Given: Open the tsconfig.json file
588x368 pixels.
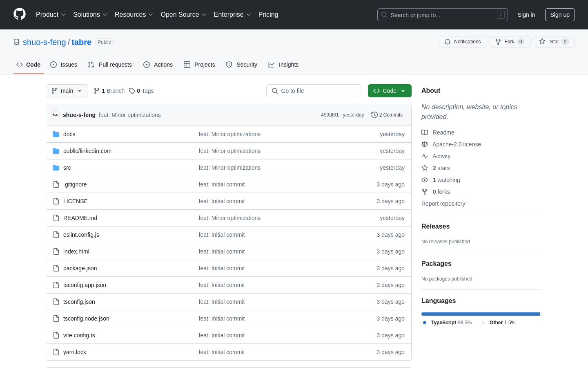Looking at the screenshot, I should tap(79, 302).
